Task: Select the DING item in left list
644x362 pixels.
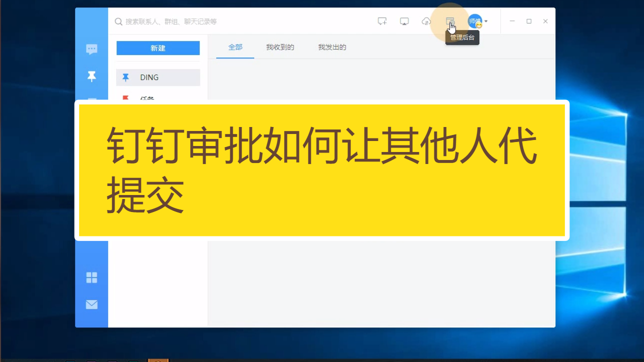Action: click(158, 77)
